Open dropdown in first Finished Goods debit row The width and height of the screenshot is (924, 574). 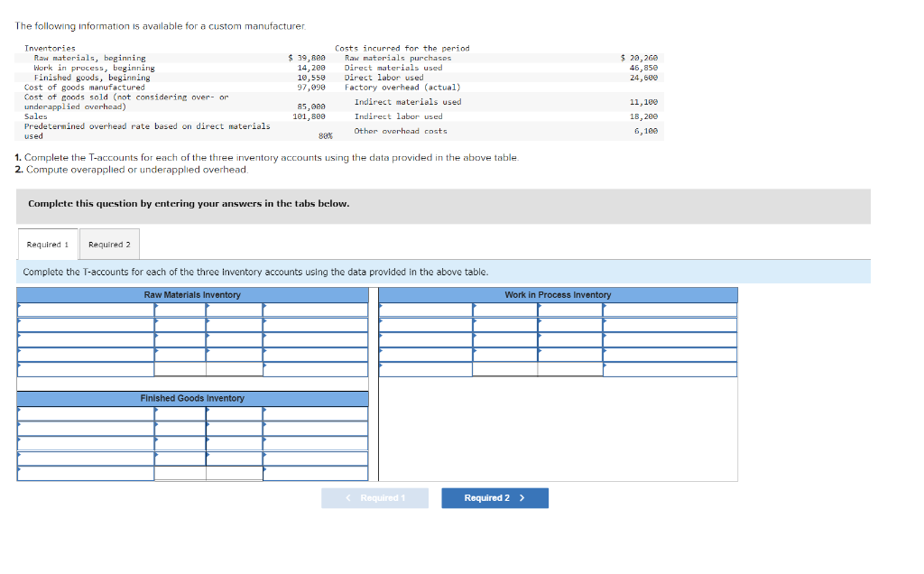81,411
